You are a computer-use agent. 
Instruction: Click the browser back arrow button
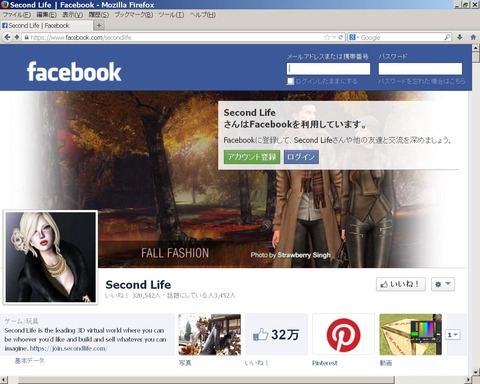[x=7, y=37]
